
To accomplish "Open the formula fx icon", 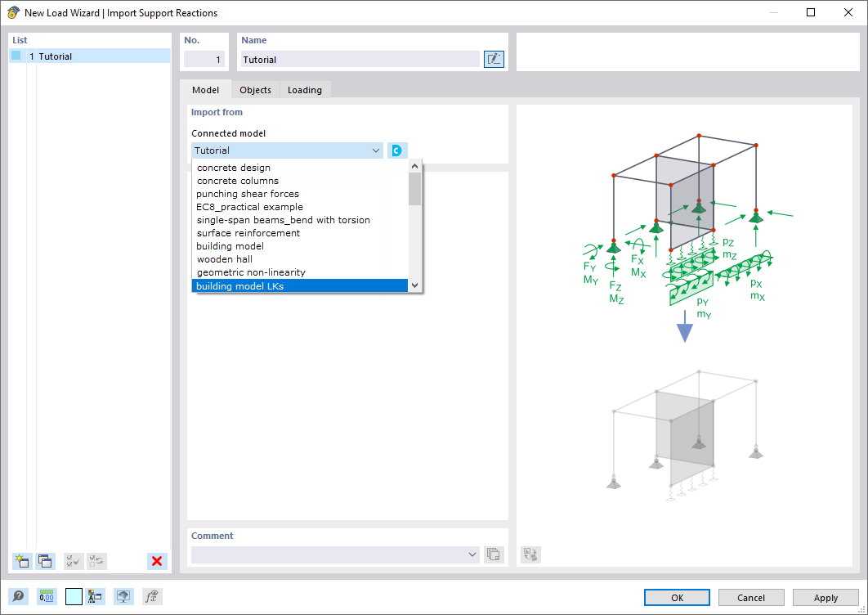I will tap(152, 597).
